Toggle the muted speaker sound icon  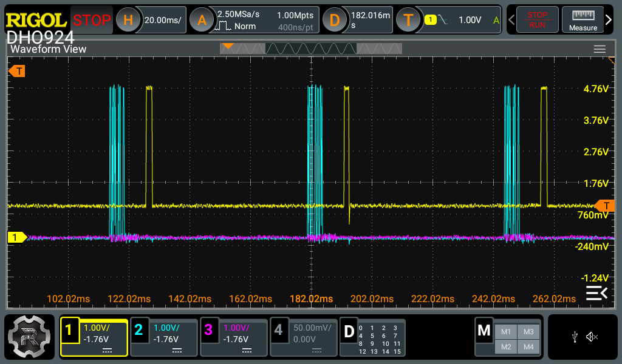tap(592, 337)
